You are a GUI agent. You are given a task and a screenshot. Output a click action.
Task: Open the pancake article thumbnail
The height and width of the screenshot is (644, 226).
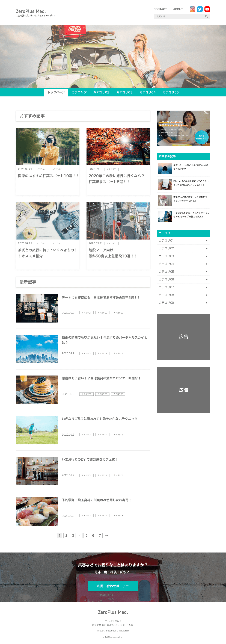tap(37, 389)
